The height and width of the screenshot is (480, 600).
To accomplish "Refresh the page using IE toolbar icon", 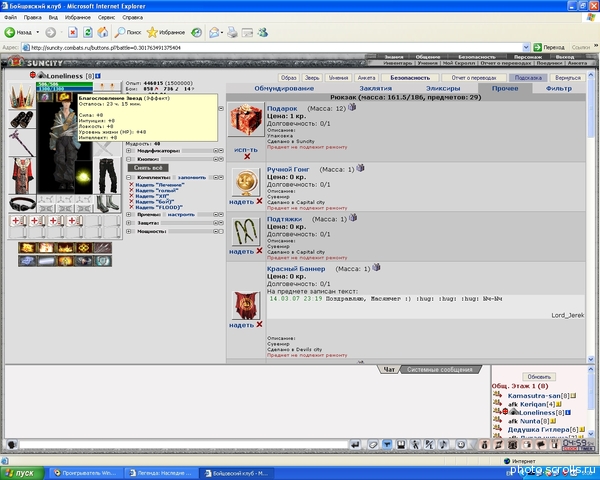I will tap(88, 33).
